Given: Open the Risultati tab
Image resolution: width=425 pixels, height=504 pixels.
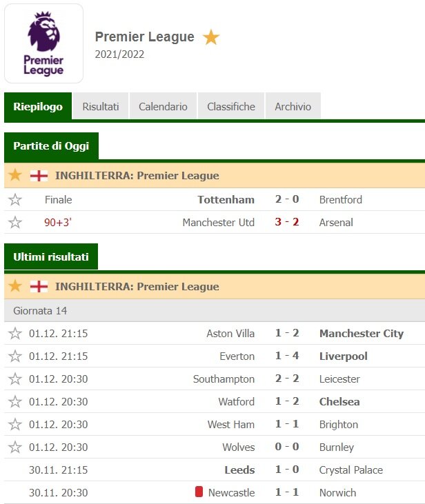Looking at the screenshot, I should 101,107.
